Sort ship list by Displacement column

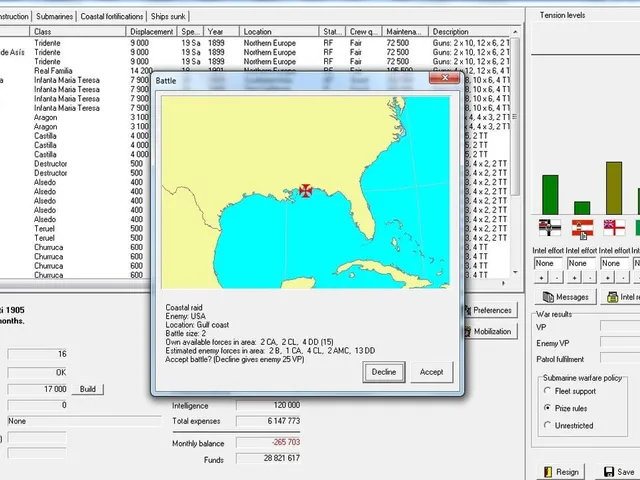[151, 31]
